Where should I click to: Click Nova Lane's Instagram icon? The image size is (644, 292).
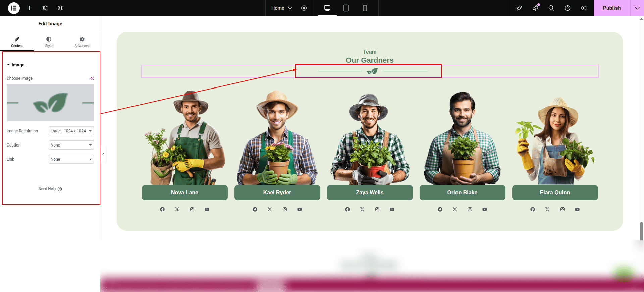(192, 209)
